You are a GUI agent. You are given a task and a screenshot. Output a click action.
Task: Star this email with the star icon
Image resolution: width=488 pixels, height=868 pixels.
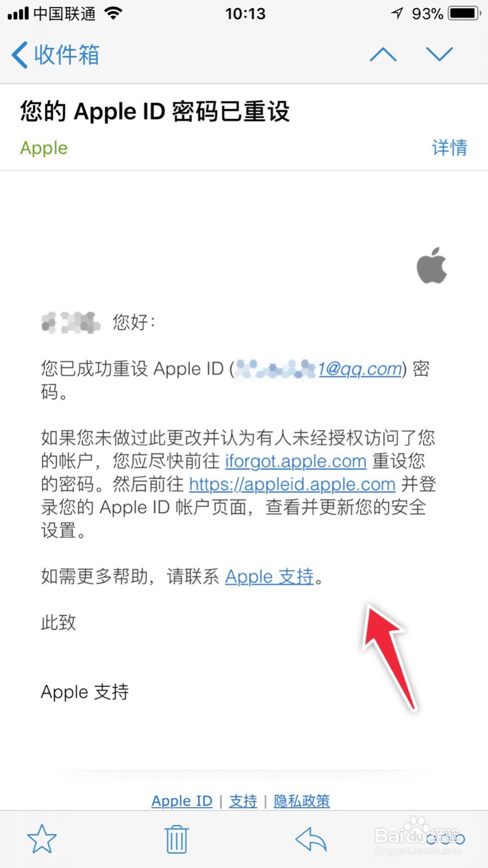(x=42, y=839)
